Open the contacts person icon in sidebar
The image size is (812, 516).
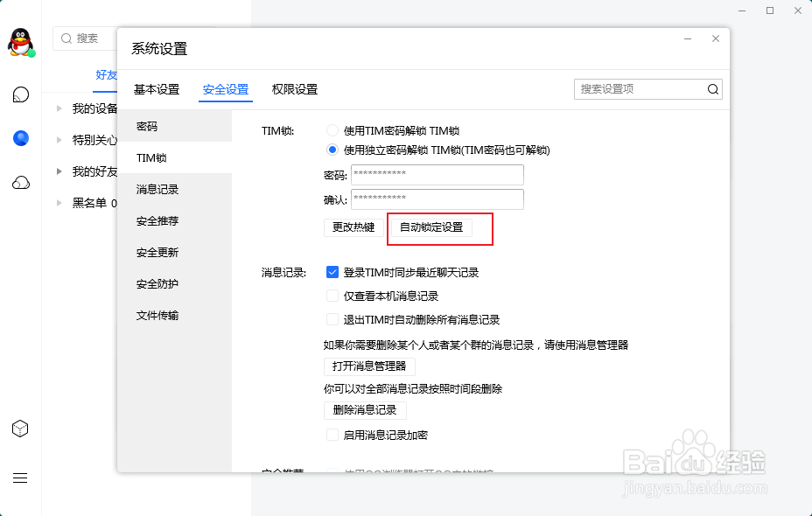pos(21,138)
